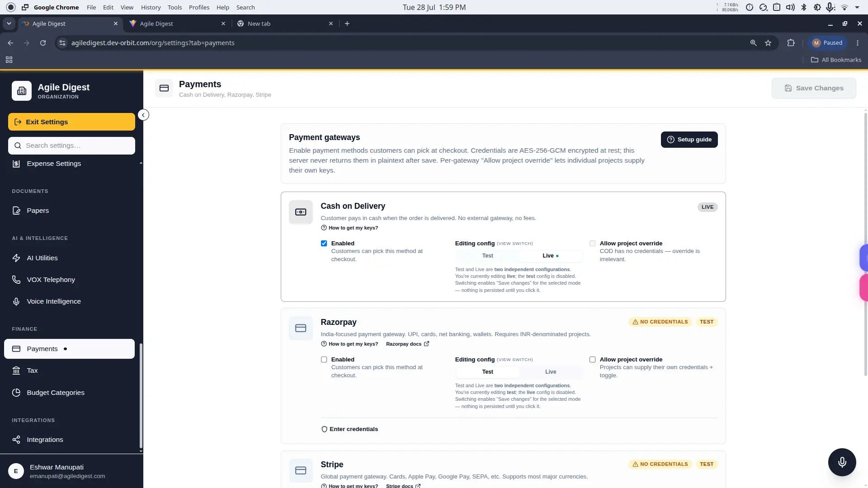Open the Chrome History menu
The height and width of the screenshot is (488, 868).
click(x=151, y=7)
